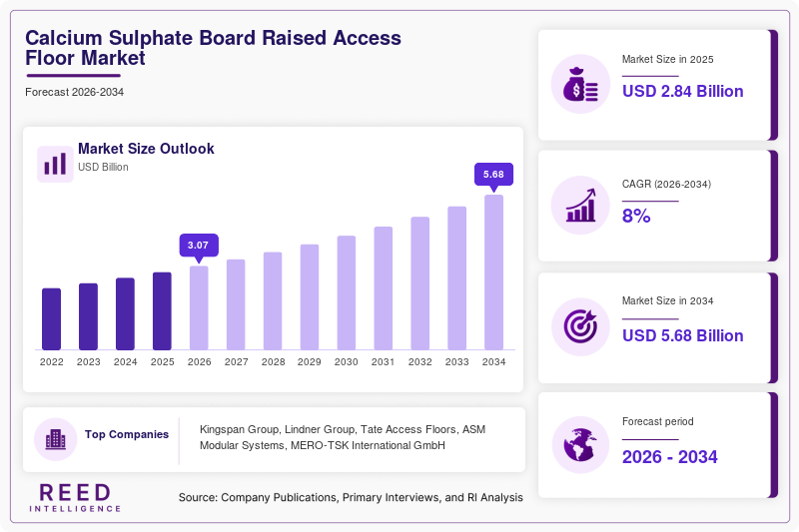Viewport: 799px width, 532px height.
Task: Select the 2032 bar in the chart
Action: tap(419, 283)
